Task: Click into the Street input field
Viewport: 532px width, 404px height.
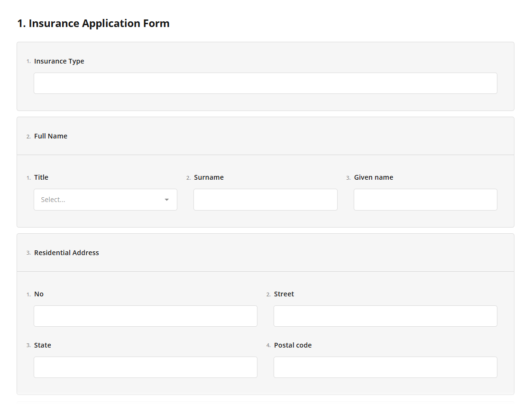Action: tap(385, 316)
